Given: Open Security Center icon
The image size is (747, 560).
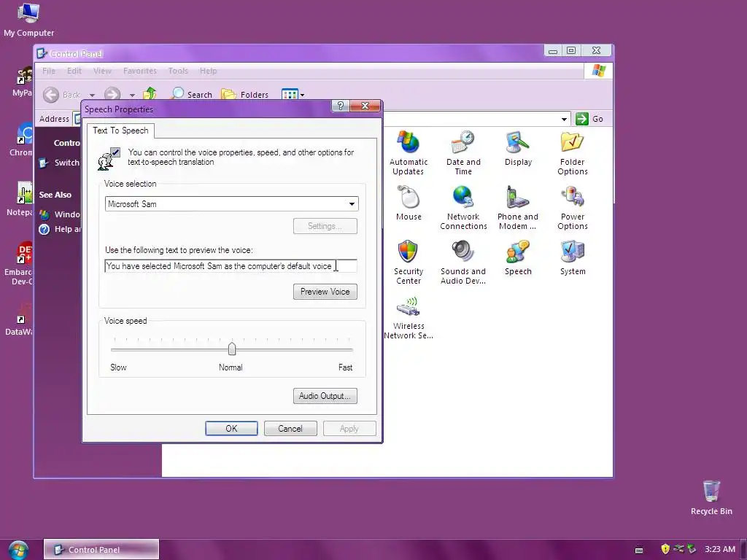Looking at the screenshot, I should click(x=409, y=262).
